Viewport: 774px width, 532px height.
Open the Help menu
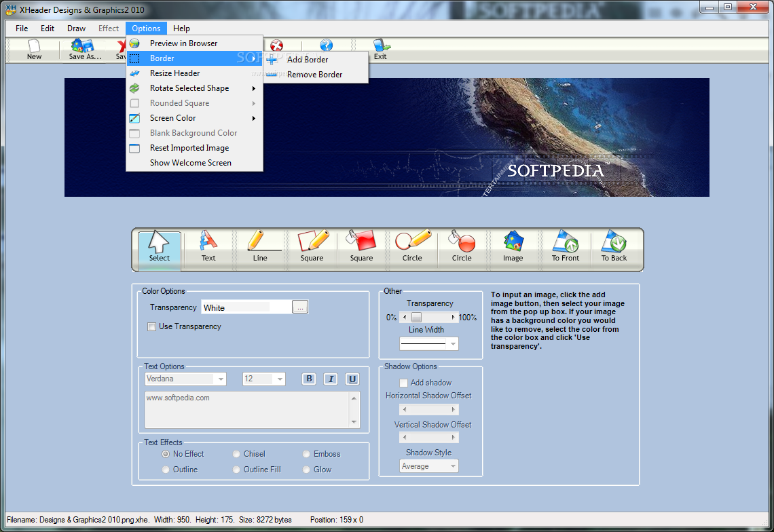(x=181, y=28)
